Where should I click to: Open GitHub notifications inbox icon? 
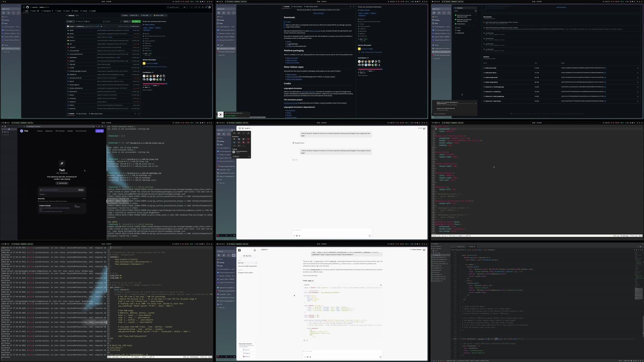pyautogui.click(x=206, y=7)
